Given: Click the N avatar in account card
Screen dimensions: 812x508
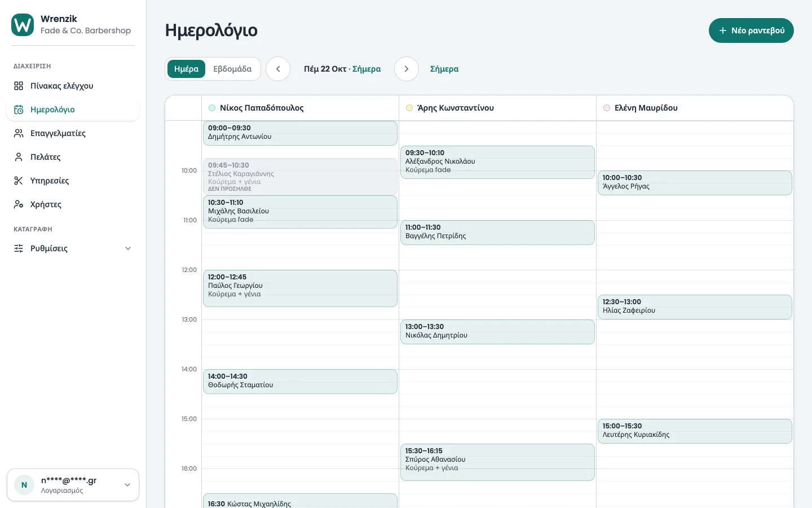Looking at the screenshot, I should [24, 485].
